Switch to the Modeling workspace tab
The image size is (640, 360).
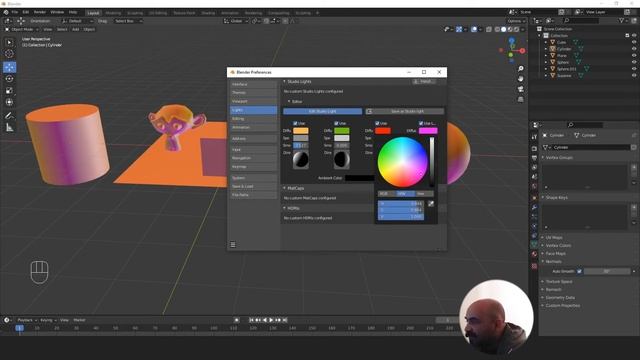(x=113, y=13)
